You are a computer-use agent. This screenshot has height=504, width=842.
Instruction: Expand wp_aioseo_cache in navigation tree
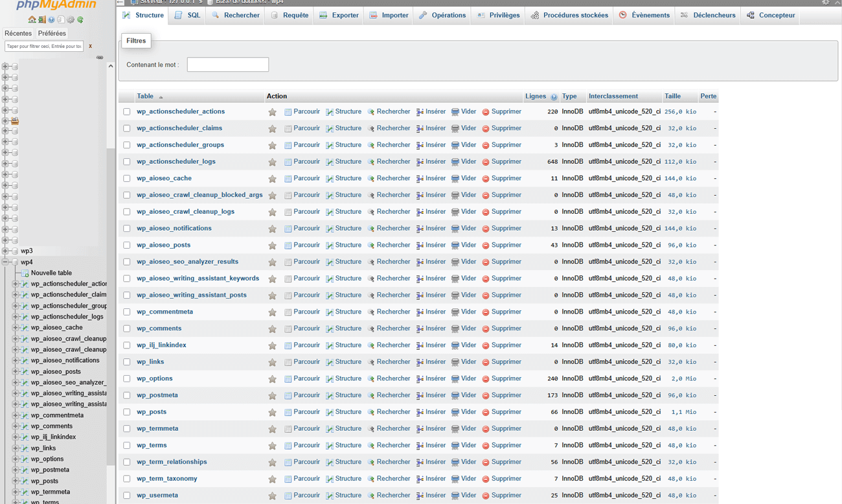pyautogui.click(x=16, y=328)
